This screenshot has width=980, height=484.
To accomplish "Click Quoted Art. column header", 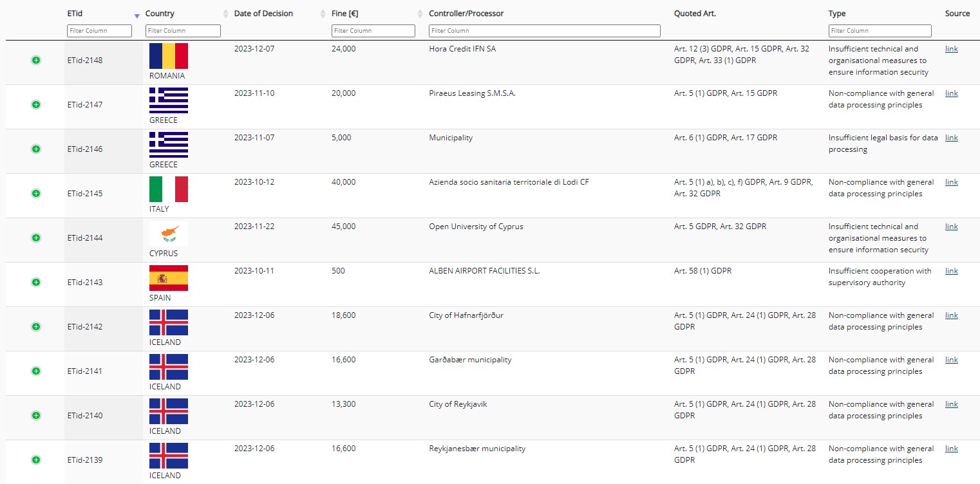I will click(x=695, y=14).
